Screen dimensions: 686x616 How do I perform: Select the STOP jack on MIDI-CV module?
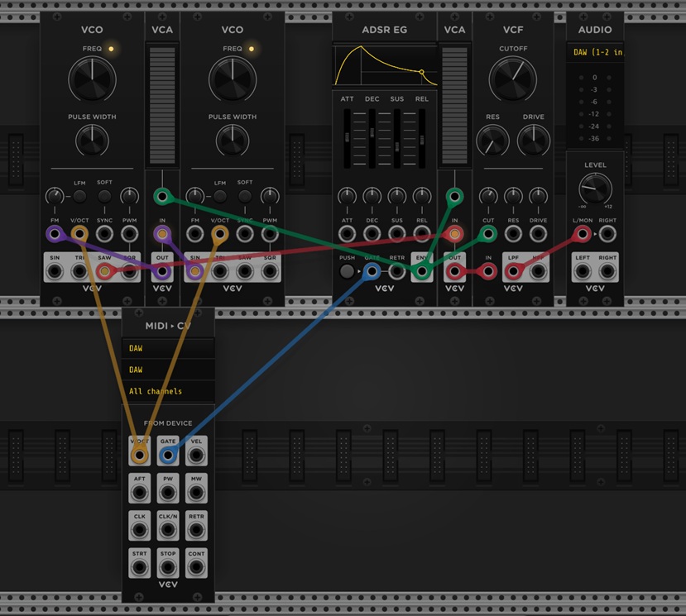click(x=168, y=567)
